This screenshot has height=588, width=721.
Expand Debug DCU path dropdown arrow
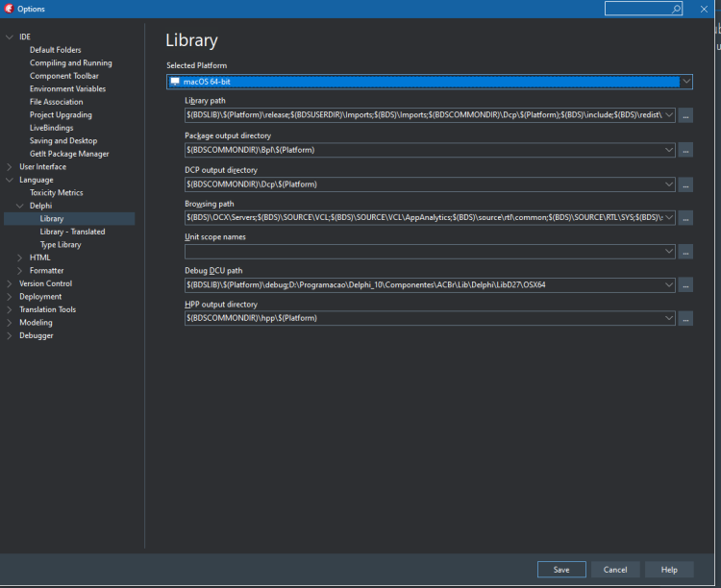click(669, 285)
